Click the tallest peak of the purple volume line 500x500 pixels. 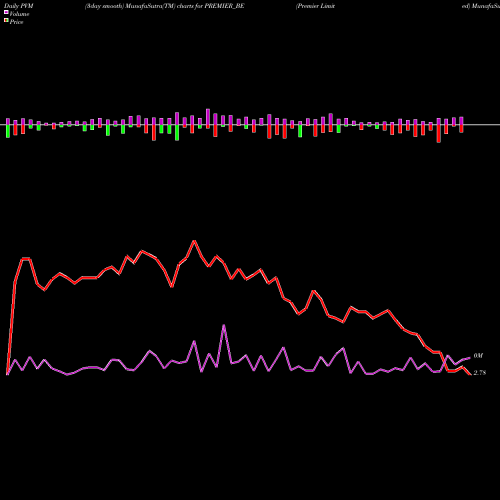224,325
